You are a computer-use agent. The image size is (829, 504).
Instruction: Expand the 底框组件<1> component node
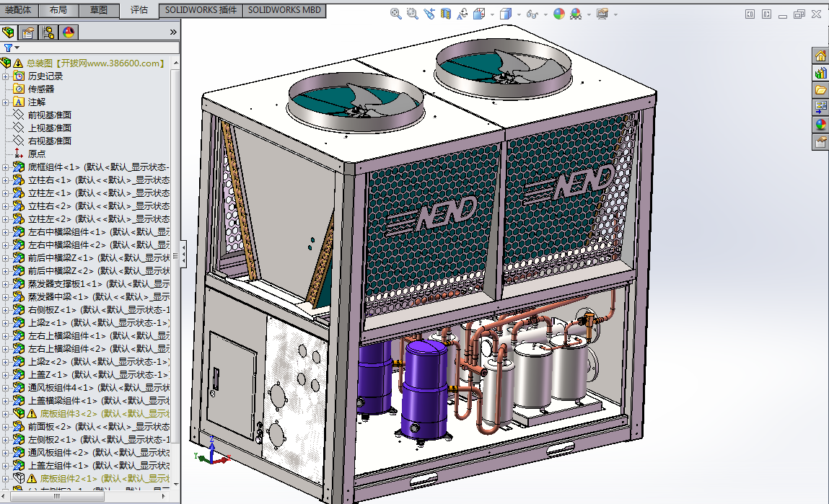pos(6,167)
